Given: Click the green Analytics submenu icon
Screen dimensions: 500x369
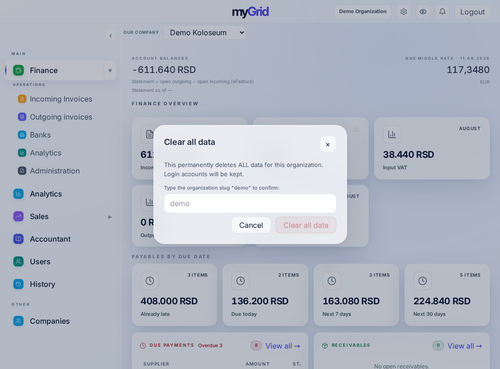Looking at the screenshot, I should (22, 153).
